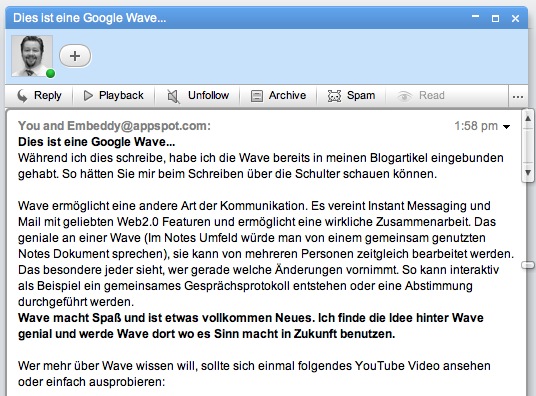Viewport: 536px width, 396px height.
Task: Click the Unfollow text label
Action: pos(208,95)
